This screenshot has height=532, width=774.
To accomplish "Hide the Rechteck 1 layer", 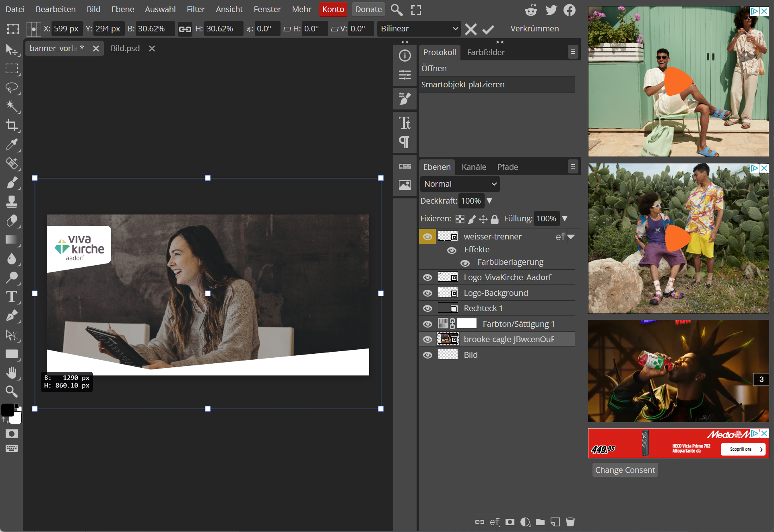I will [x=427, y=309].
